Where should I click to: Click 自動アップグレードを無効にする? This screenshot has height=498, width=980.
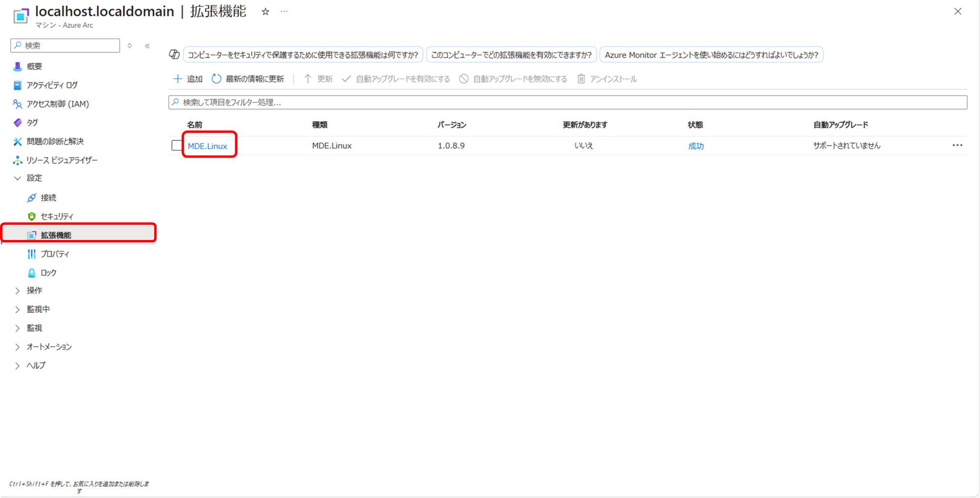coord(513,79)
